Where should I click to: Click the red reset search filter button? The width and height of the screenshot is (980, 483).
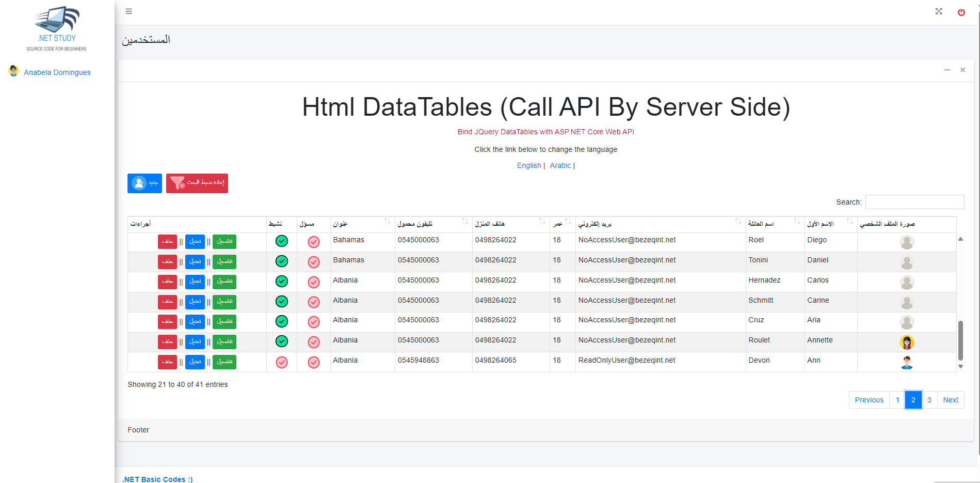click(197, 183)
